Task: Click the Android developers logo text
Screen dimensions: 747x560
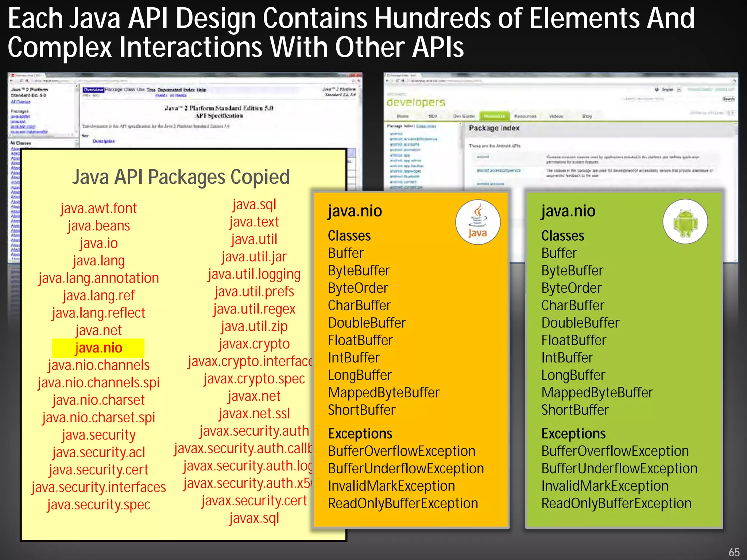Action: 416,102
